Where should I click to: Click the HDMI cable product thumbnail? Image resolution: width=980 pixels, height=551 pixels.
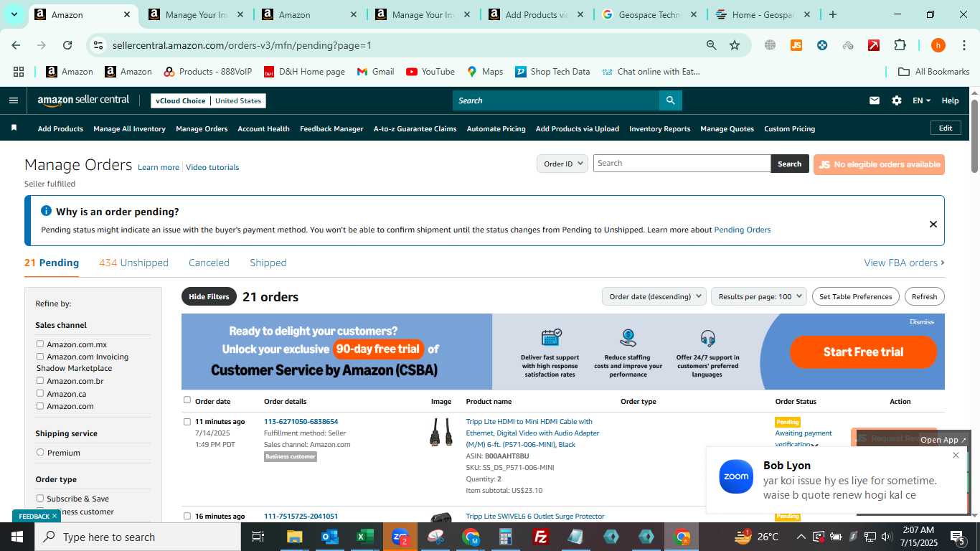click(x=441, y=432)
